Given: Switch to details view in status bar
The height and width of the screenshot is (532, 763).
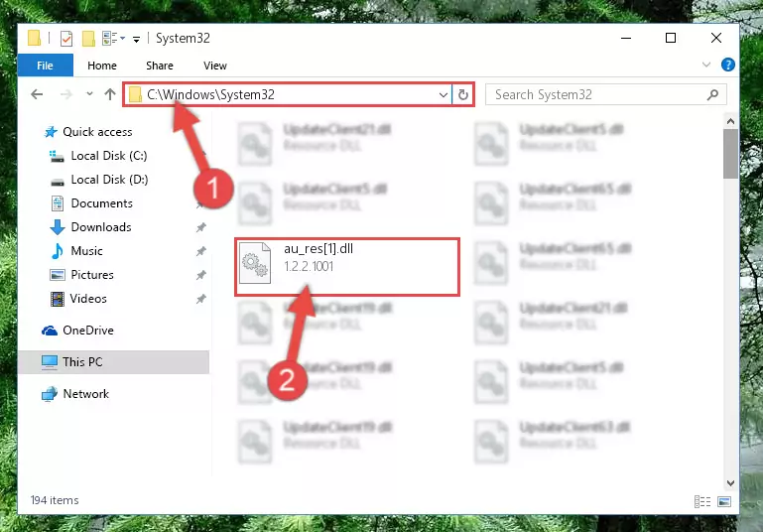Looking at the screenshot, I should pyautogui.click(x=702, y=501).
